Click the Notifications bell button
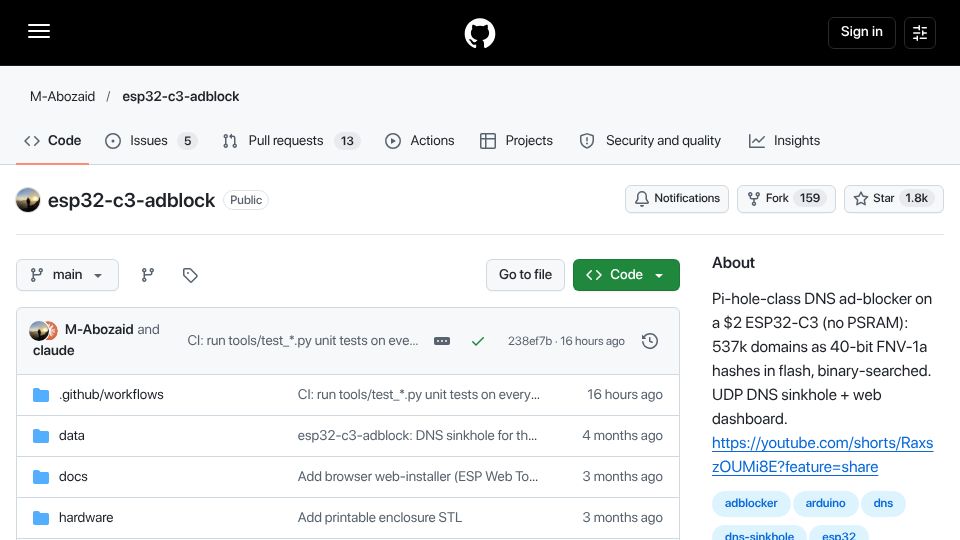Image resolution: width=960 pixels, height=540 pixels. tap(677, 199)
